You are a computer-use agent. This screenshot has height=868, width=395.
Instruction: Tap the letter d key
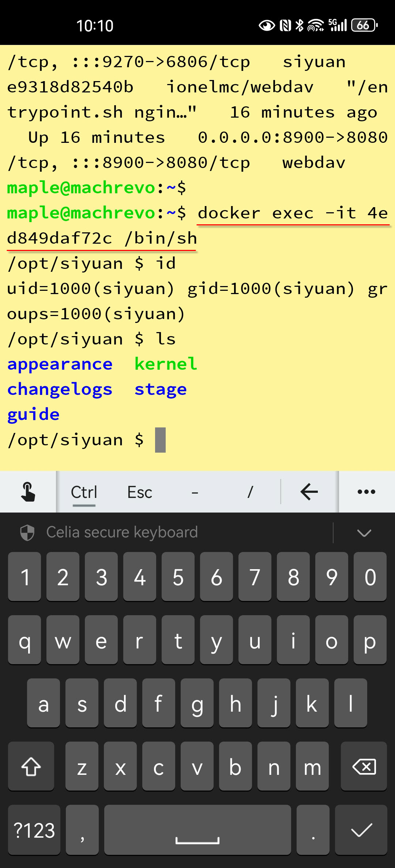point(120,703)
